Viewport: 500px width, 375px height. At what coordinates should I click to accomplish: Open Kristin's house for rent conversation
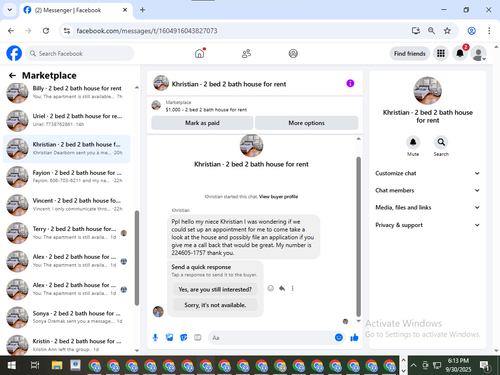[x=67, y=345]
